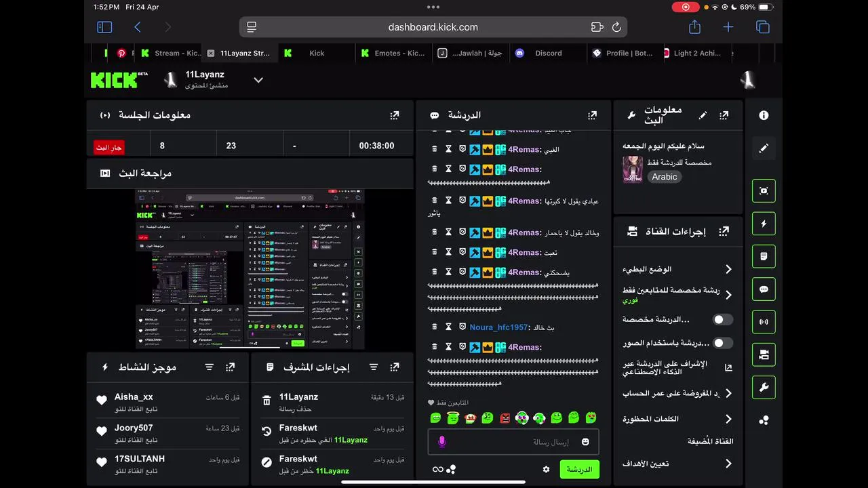The height and width of the screenshot is (488, 868).
Task: Switch to the Emotes - Kic... browser tab
Action: click(393, 53)
